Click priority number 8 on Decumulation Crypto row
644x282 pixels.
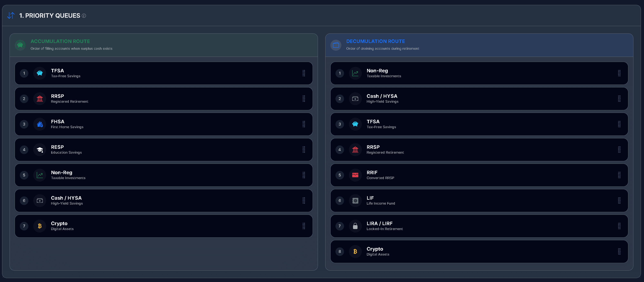pos(340,251)
